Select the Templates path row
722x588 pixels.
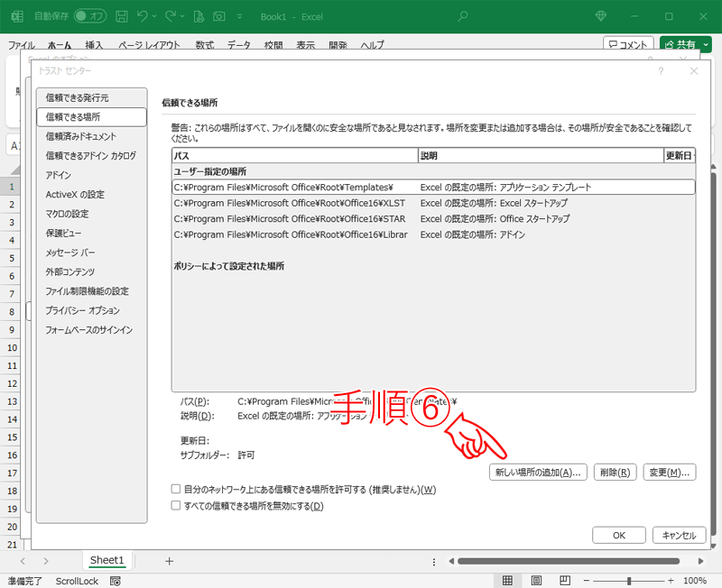point(433,188)
